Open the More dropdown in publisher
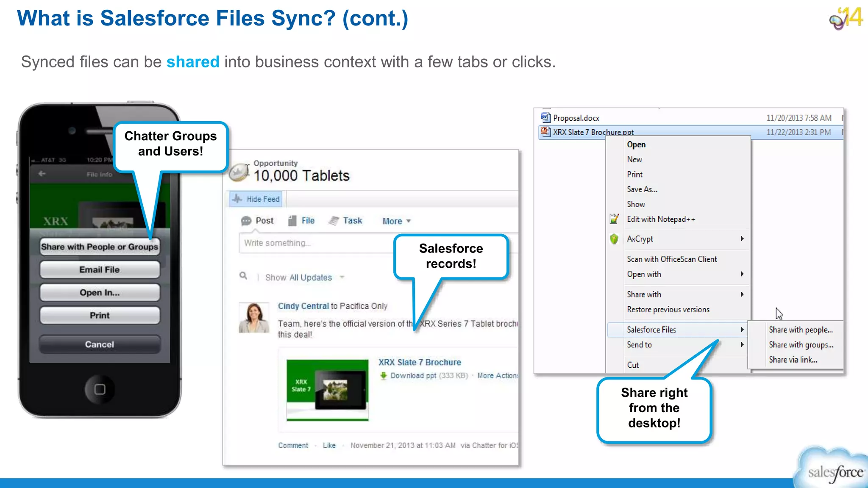868x488 pixels. (397, 221)
